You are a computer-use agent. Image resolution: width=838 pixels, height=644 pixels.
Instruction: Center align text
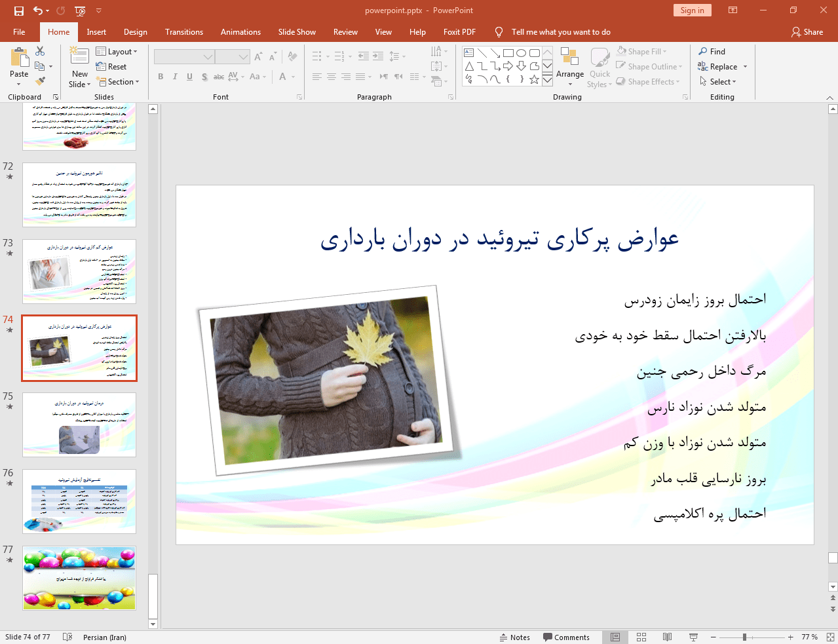coord(332,77)
